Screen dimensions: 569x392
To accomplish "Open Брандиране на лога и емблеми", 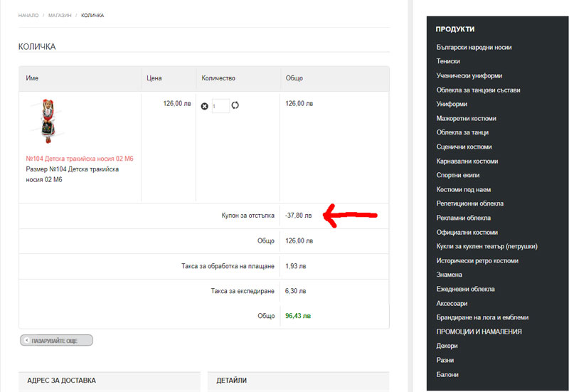I will (x=482, y=317).
